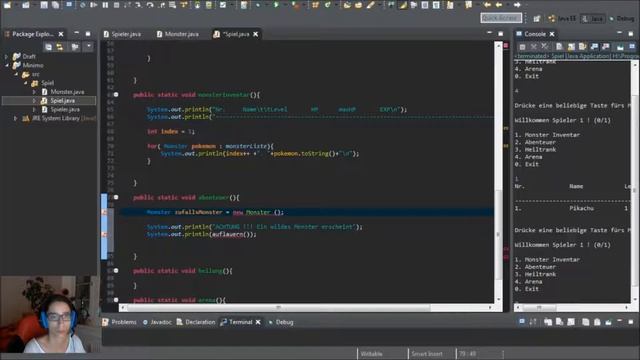Click the first Terminal view toolbar icon
The image size is (640, 360).
pyautogui.click(x=522, y=322)
